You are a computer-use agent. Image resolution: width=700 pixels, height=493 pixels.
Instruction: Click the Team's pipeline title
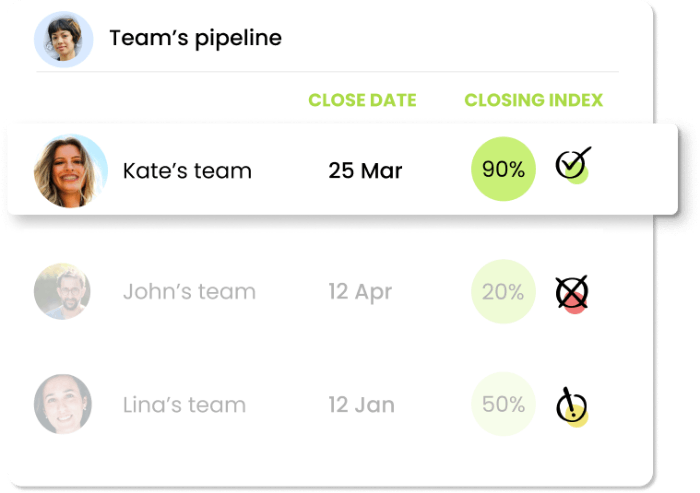coord(196,38)
